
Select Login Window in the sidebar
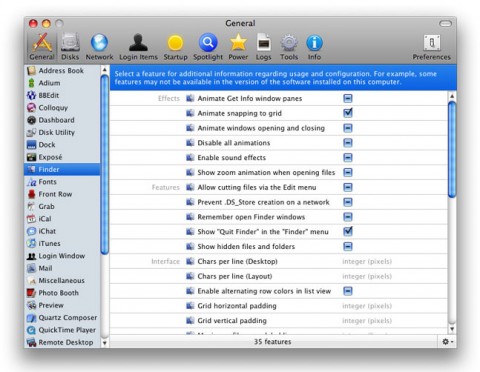tap(62, 256)
